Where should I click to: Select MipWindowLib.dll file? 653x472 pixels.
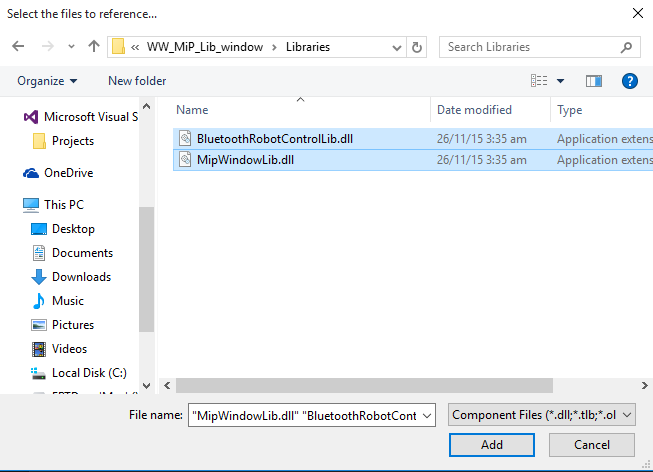(x=413, y=160)
